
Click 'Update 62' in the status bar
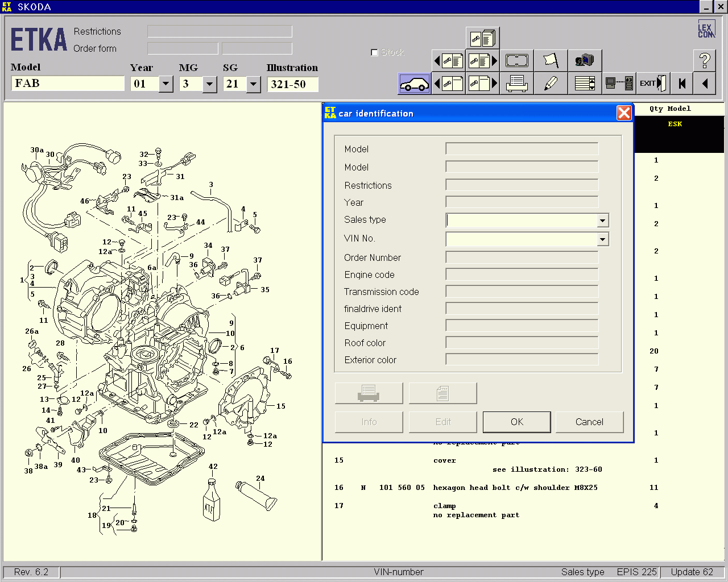click(692, 572)
